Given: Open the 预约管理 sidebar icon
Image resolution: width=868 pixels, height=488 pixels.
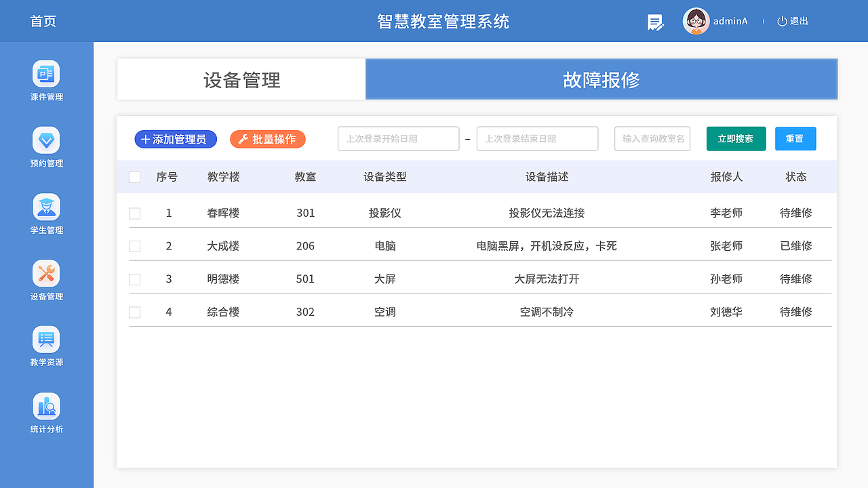Looking at the screenshot, I should 46,140.
